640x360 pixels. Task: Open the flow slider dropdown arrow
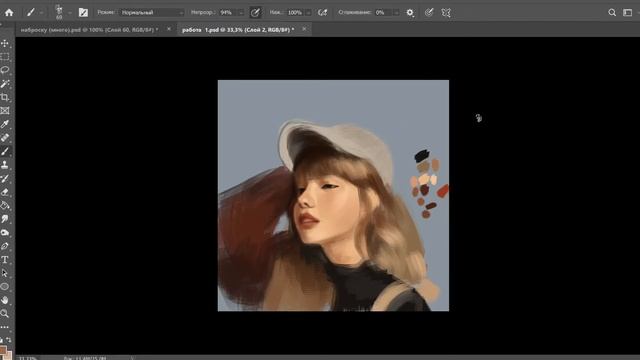tap(308, 13)
